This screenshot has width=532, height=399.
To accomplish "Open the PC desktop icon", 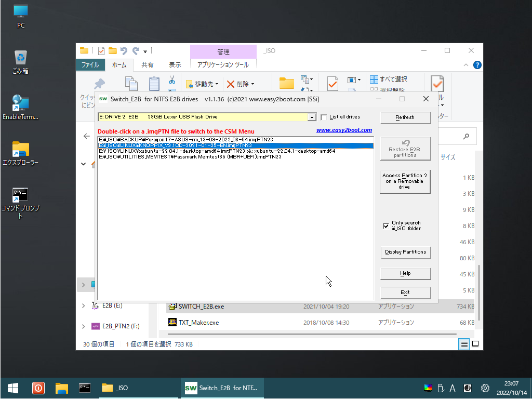I will (21, 16).
